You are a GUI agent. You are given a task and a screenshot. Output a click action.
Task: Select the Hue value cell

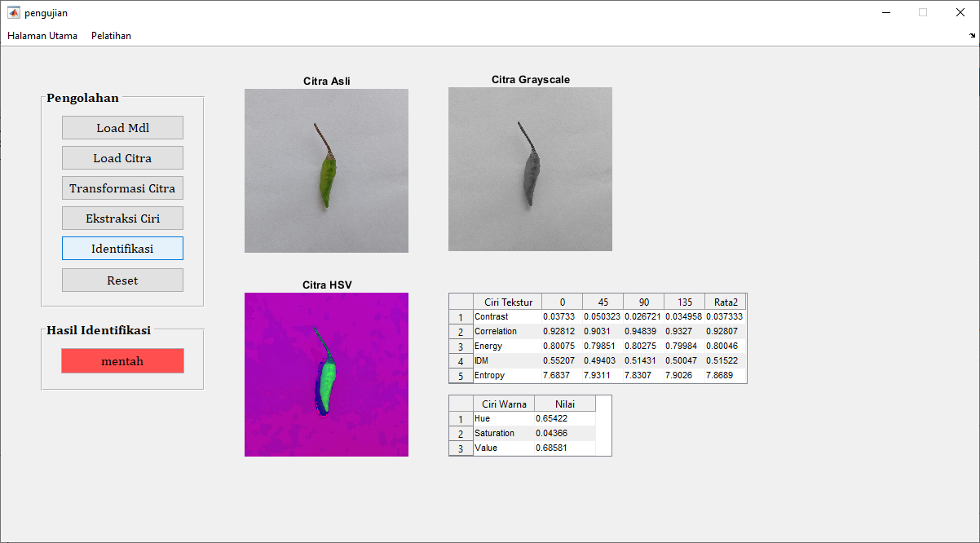(x=564, y=419)
